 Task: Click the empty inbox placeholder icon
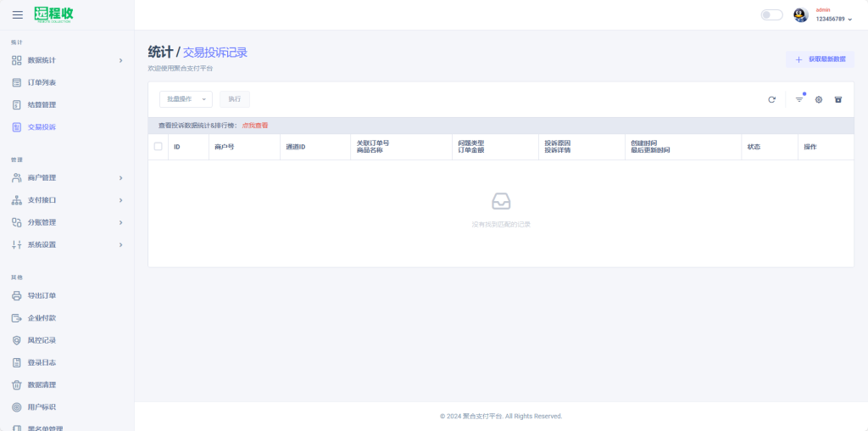[501, 201]
